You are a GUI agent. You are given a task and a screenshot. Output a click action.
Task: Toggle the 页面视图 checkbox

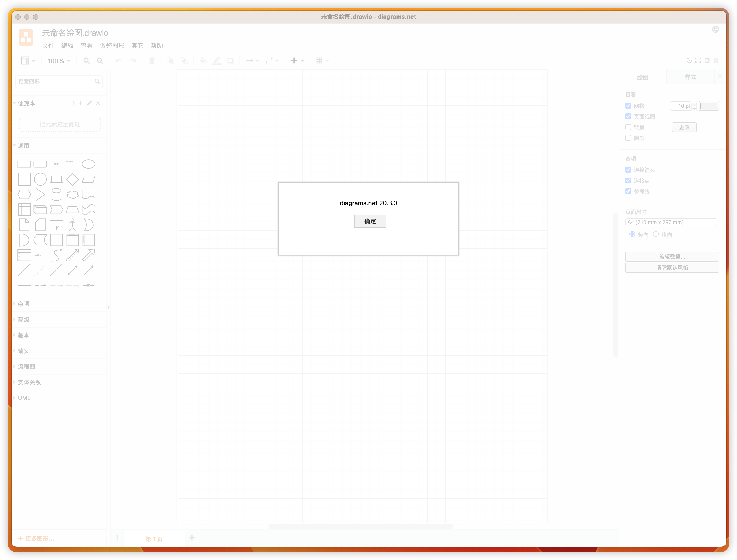(628, 116)
